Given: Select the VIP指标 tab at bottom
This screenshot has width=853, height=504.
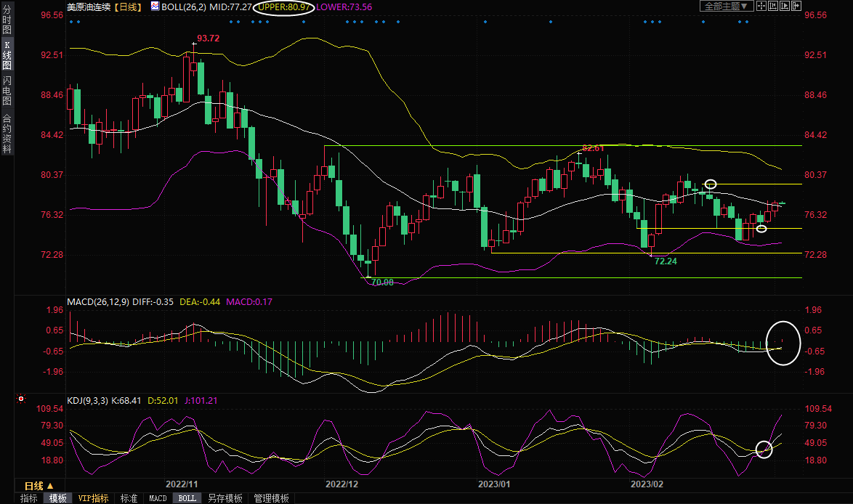Looking at the screenshot, I should click(x=93, y=498).
